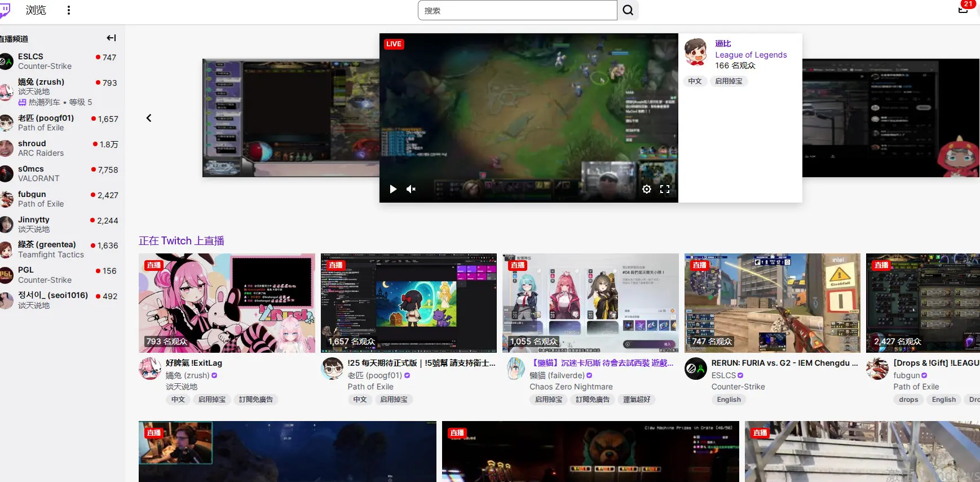
Task: Select English tag on ESLCS card
Action: click(x=729, y=400)
